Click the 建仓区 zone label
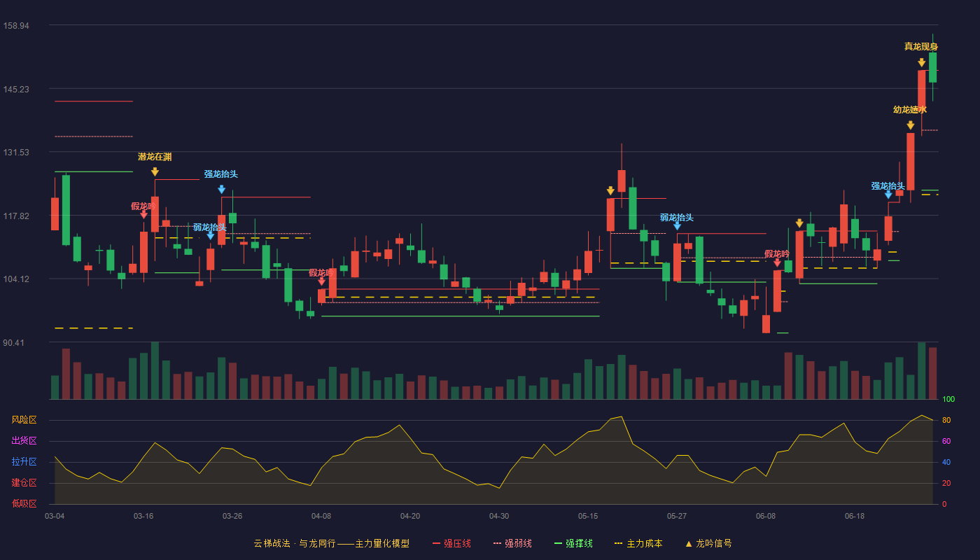The image size is (980, 560). [x=24, y=483]
